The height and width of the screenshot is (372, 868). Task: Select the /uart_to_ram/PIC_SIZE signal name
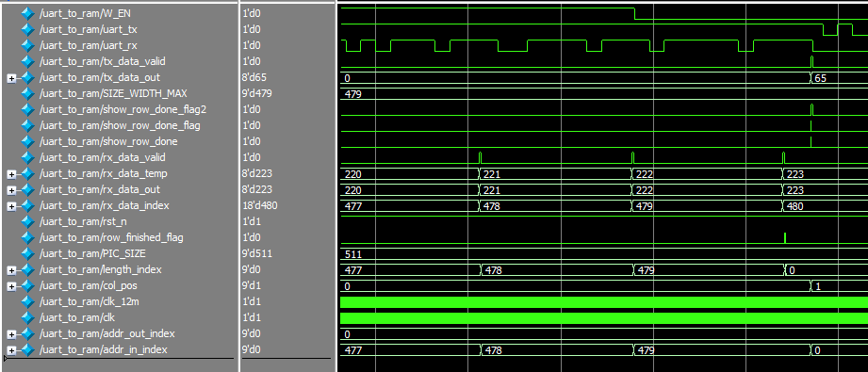91,253
